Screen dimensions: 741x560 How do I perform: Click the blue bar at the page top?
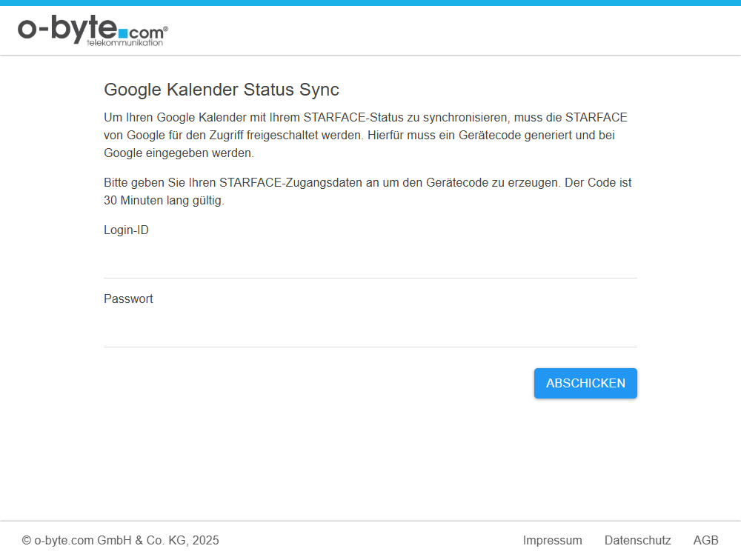(x=370, y=3)
